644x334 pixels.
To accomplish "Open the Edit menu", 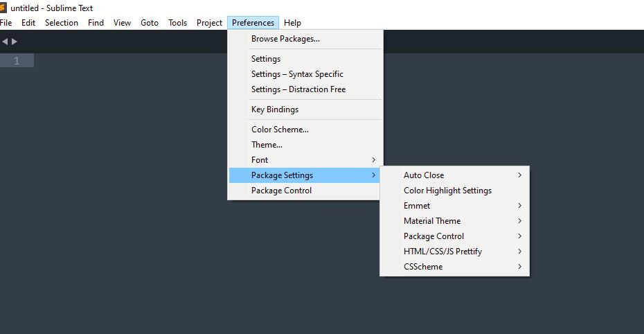I will pos(28,23).
